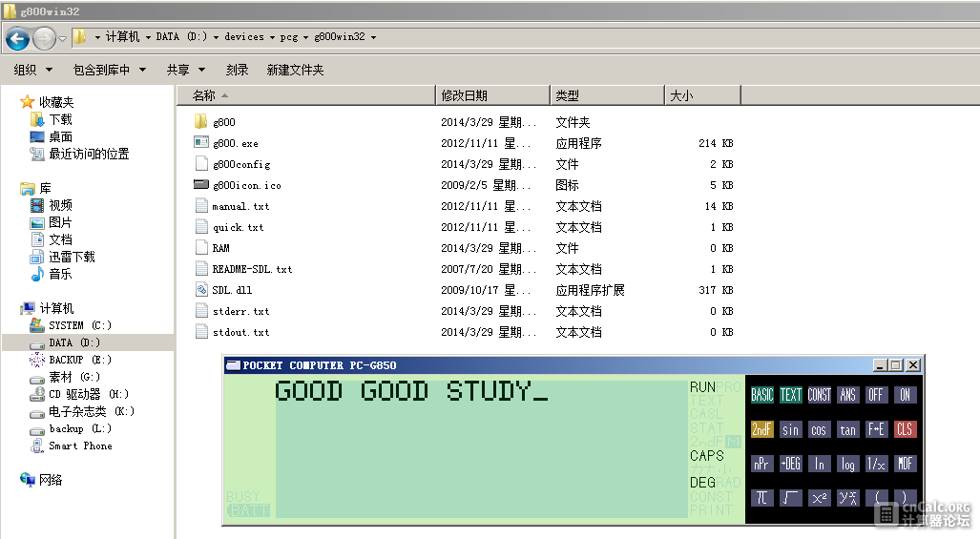The image size is (980, 539).
Task: Select the g800 folder icon
Action: point(200,121)
